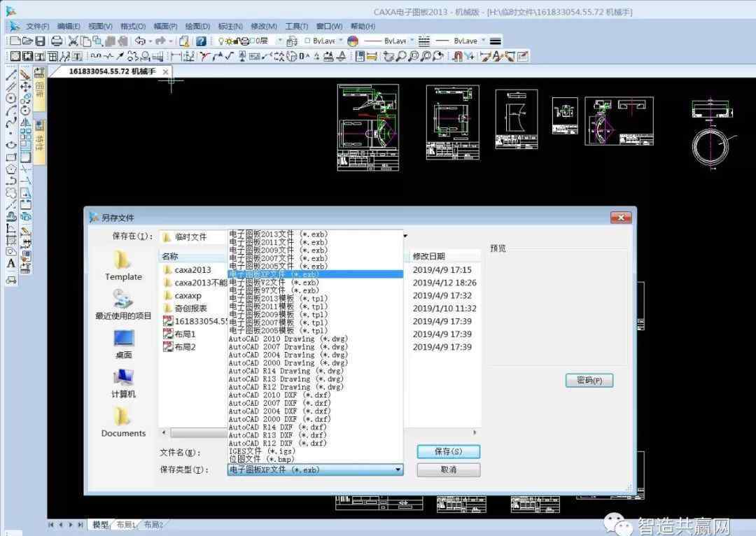Open the Documents shortcut in the dialog

(x=123, y=422)
